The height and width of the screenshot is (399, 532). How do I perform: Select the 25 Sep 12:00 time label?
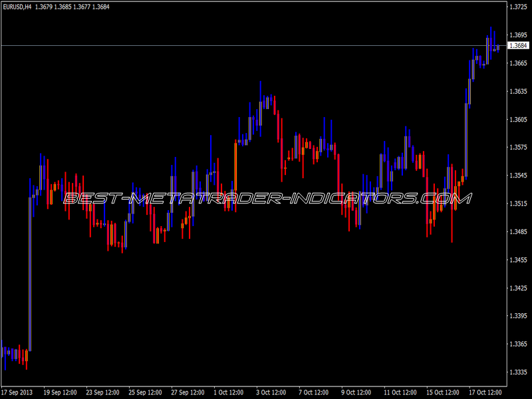[145, 392]
